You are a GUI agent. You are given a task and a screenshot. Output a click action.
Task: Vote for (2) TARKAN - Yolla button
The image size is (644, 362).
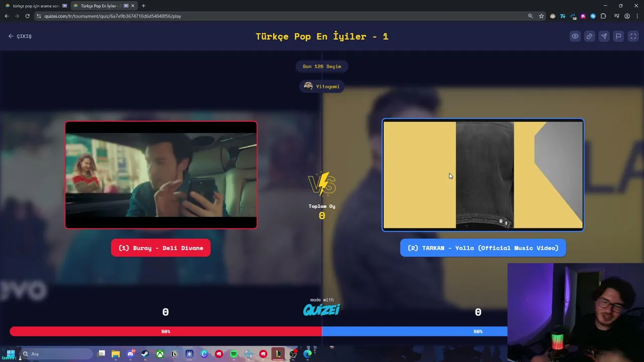pyautogui.click(x=483, y=248)
